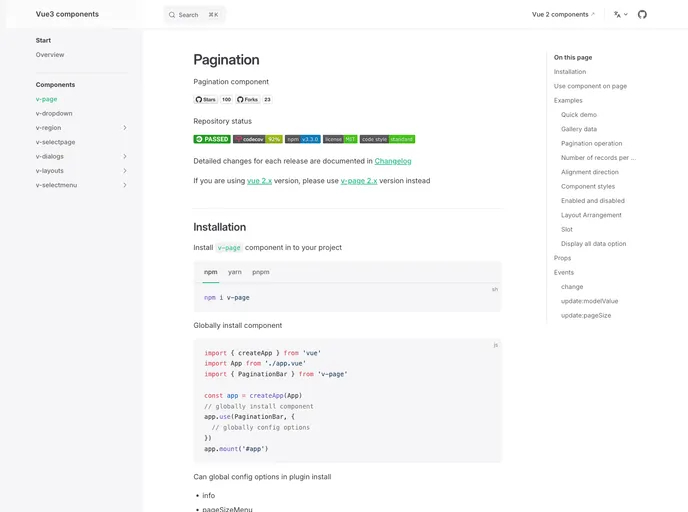Screen dimensions: 688x512
Task: Click the GitHub Forks badge
Action: click(x=247, y=100)
